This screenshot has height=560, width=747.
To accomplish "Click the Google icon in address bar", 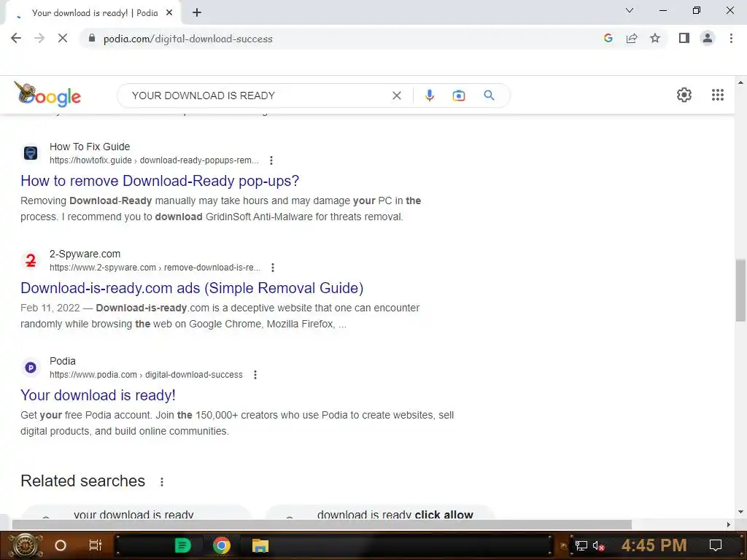I will [608, 39].
